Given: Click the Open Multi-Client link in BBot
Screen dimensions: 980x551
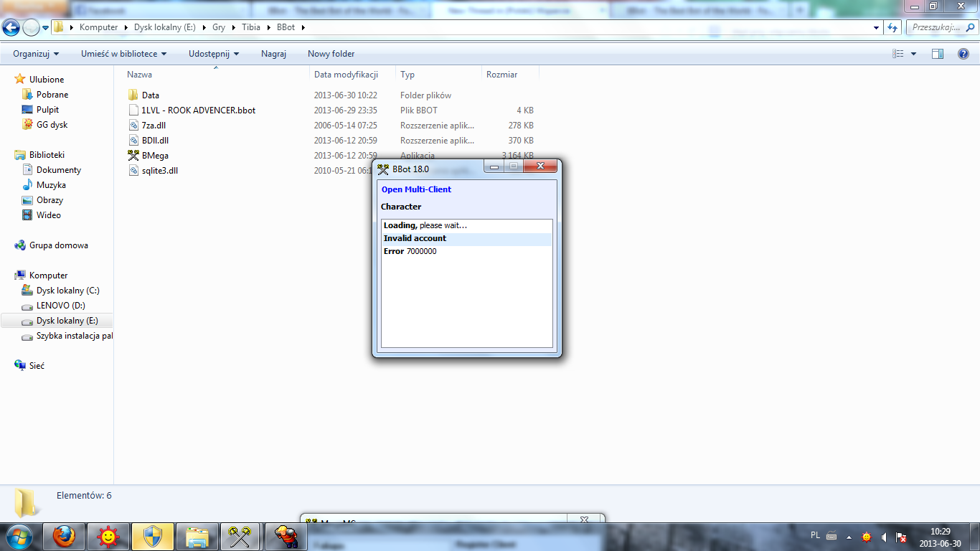Looking at the screenshot, I should (x=416, y=189).
